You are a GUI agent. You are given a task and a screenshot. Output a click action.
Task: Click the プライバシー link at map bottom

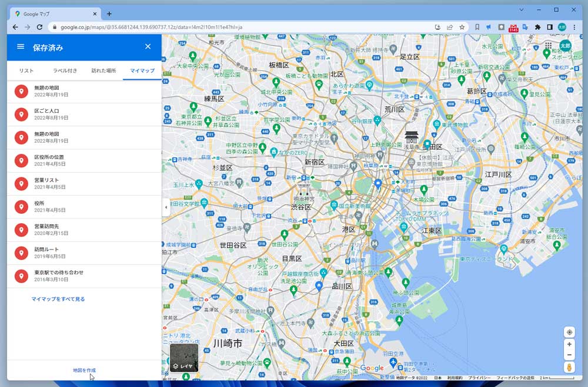pos(479,378)
